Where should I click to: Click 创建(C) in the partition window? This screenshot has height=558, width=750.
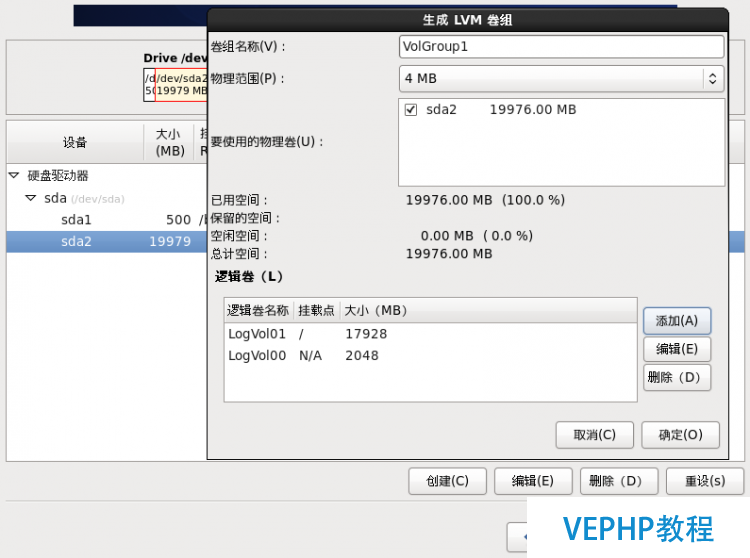[448, 481]
